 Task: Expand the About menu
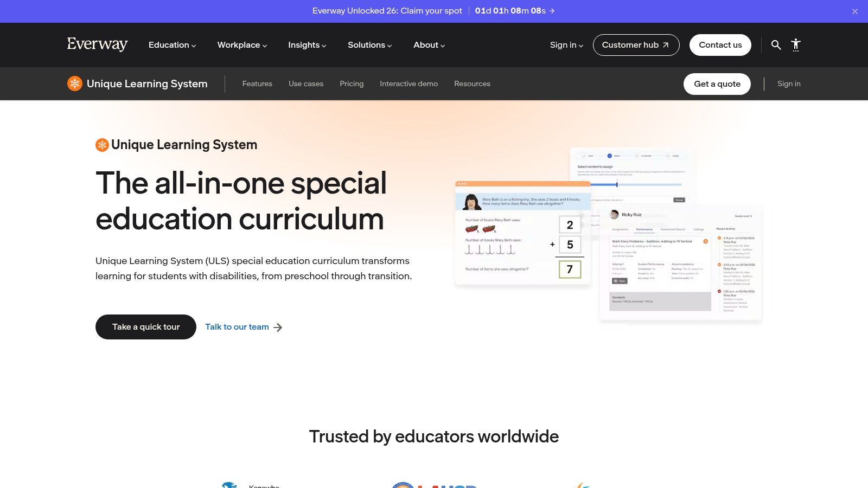point(429,45)
